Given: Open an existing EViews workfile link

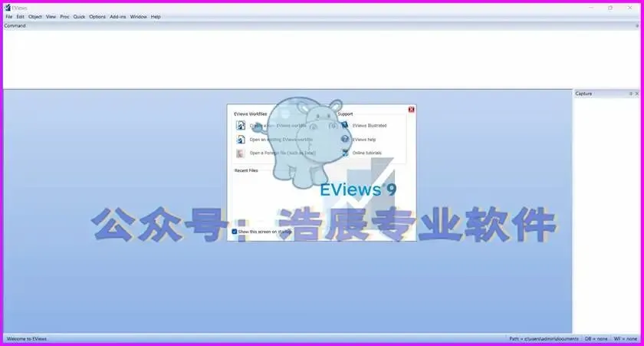Looking at the screenshot, I should pos(281,140).
